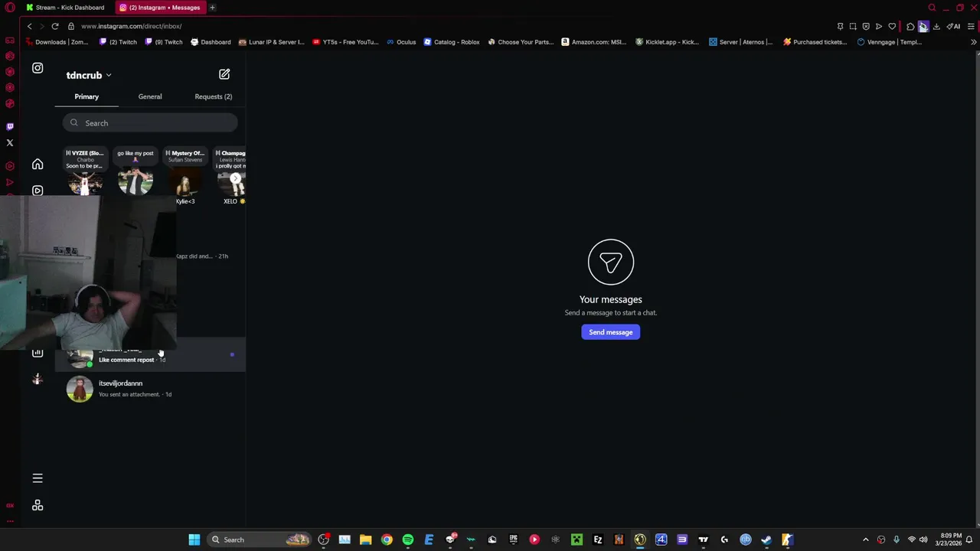Reload the Instagram page

pyautogui.click(x=55, y=26)
